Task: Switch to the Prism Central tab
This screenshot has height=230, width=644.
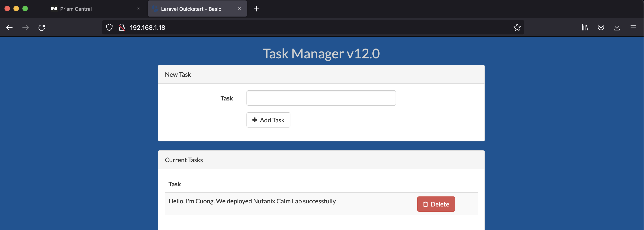Action: (76, 9)
